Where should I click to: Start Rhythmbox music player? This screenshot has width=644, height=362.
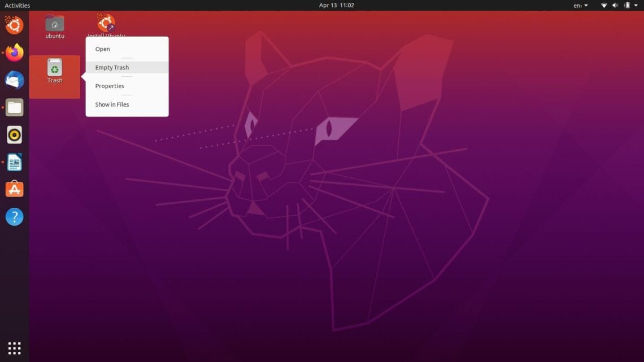(14, 134)
